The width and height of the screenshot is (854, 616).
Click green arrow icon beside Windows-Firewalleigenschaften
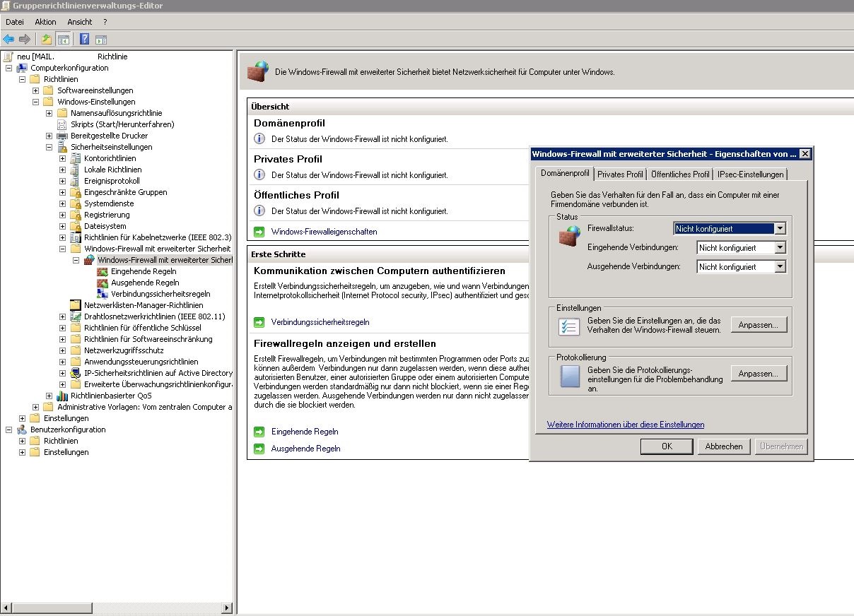click(259, 232)
